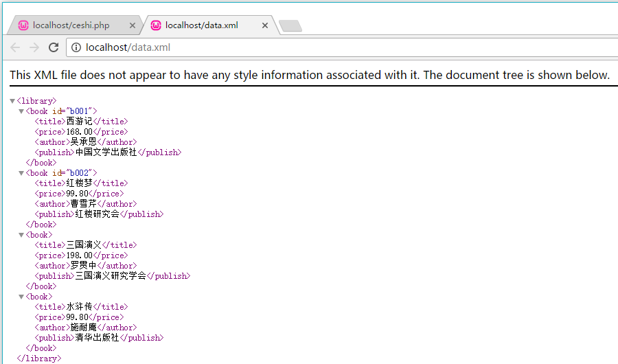Click the book id="b002" tag
The height and width of the screenshot is (364, 618).
tap(61, 173)
